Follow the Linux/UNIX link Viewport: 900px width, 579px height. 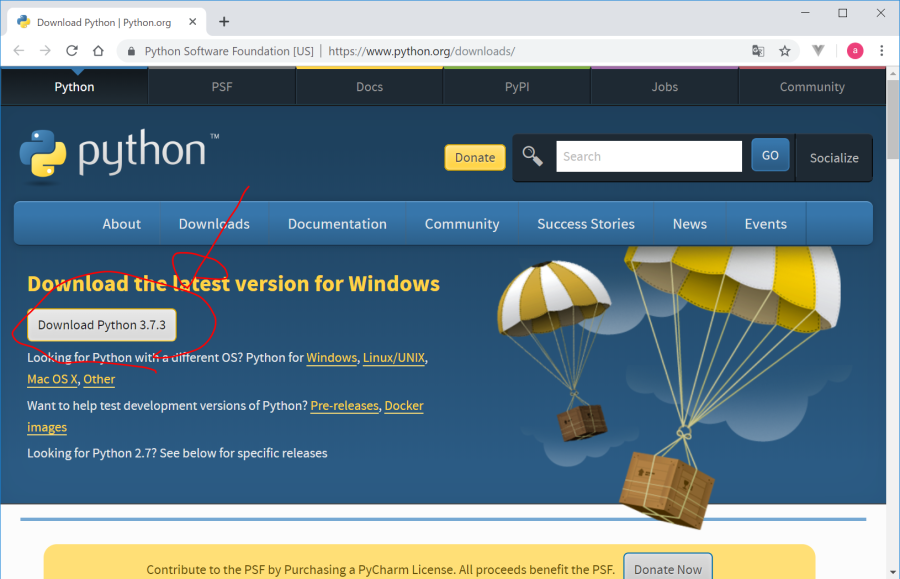coord(394,358)
